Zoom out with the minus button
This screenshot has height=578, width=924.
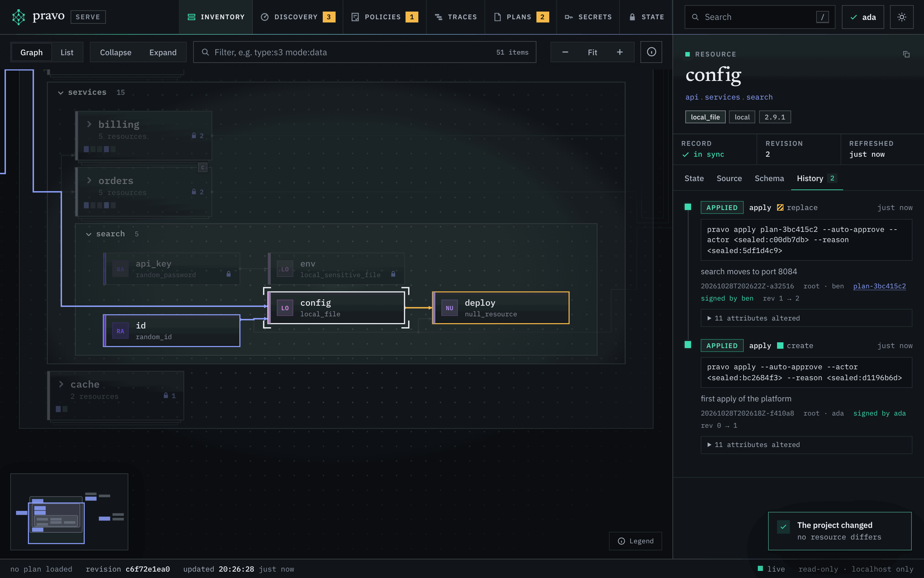click(565, 52)
